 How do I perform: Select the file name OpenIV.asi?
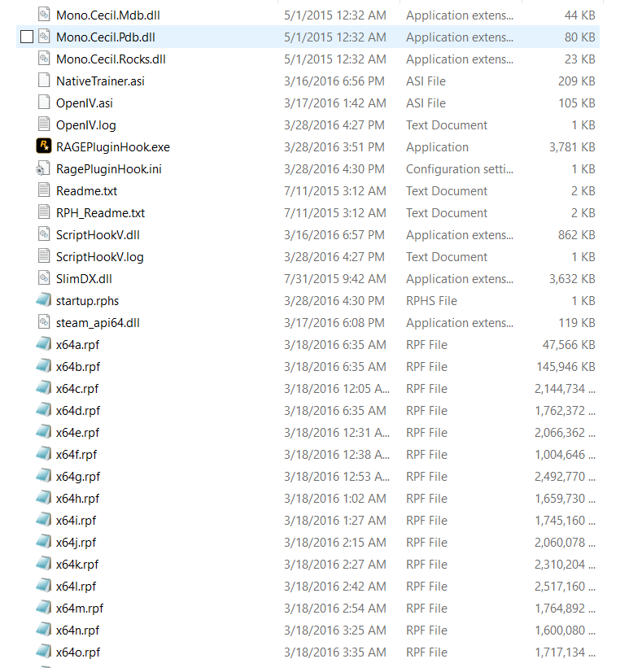click(x=85, y=103)
